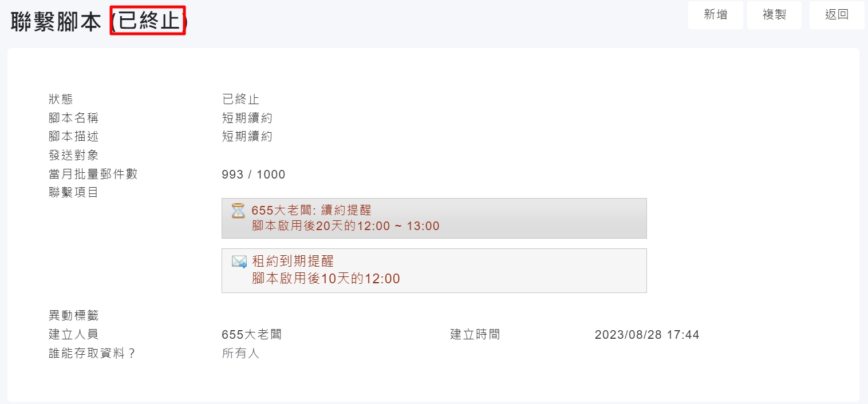Click the 短期續約 value next to 腳本描述
This screenshot has width=868, height=404.
247,137
